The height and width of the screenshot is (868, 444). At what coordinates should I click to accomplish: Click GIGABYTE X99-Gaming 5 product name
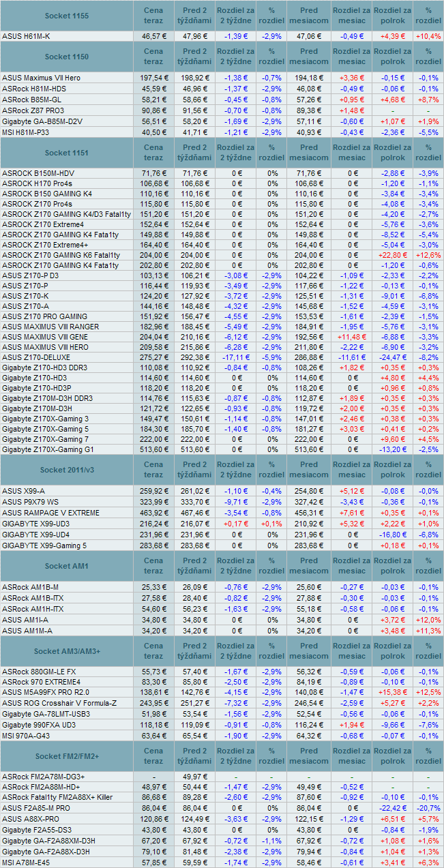tap(44, 545)
